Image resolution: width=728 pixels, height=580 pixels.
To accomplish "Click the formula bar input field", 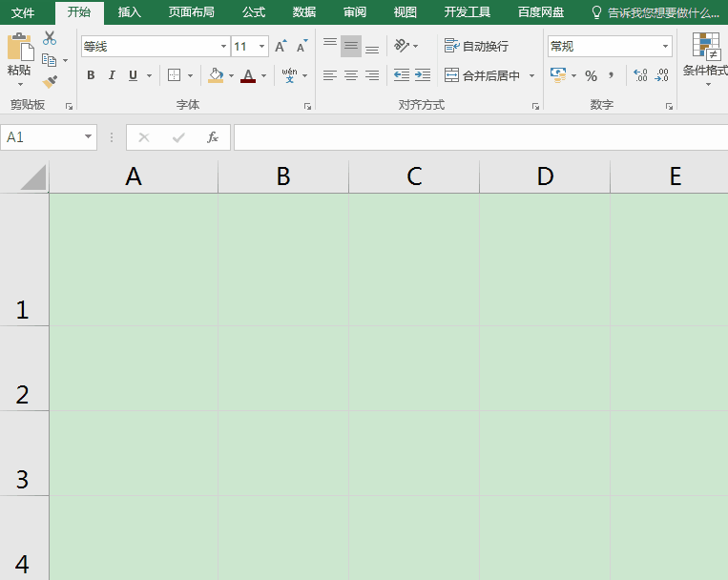I will (481, 137).
